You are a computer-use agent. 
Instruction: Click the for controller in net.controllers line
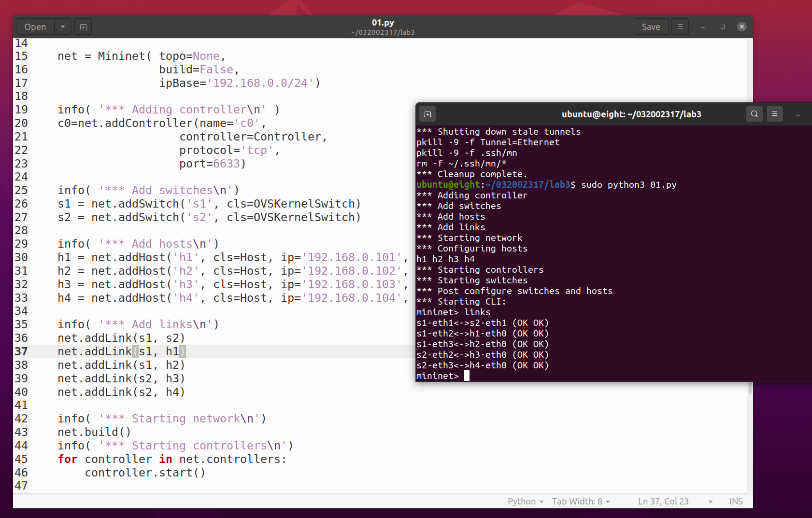click(172, 459)
